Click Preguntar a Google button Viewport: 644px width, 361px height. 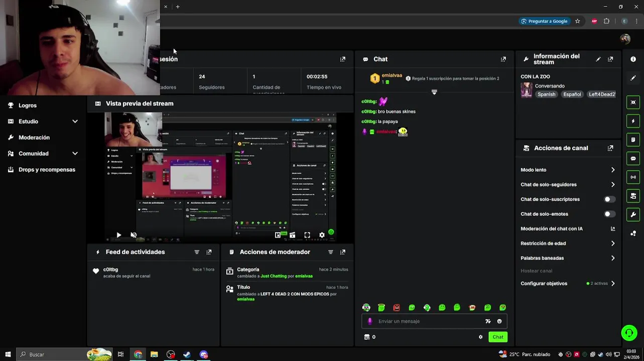pos(544,21)
